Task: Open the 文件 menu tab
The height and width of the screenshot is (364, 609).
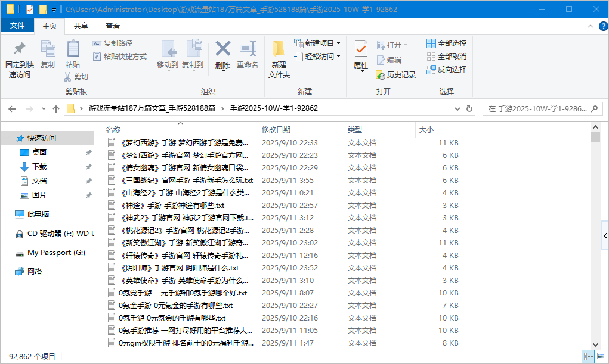Action: point(17,26)
